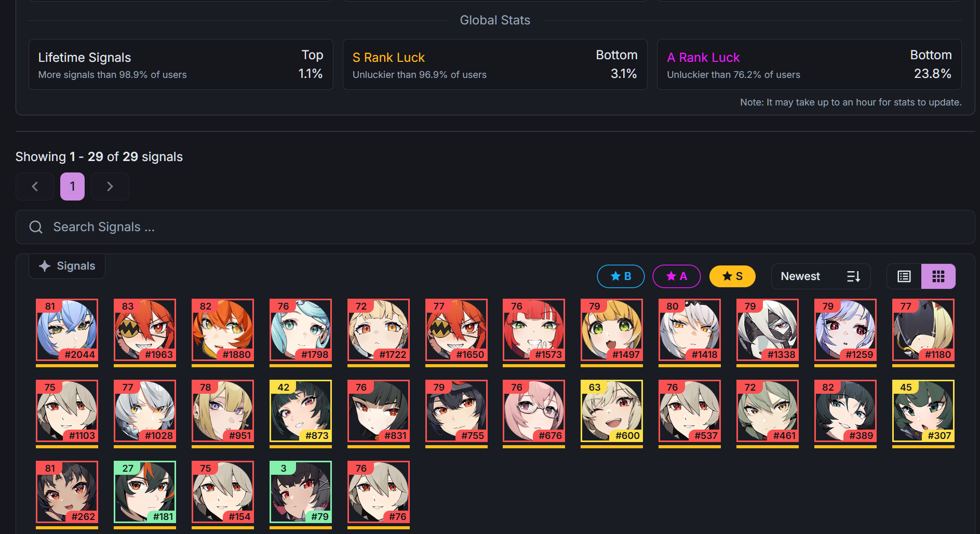The height and width of the screenshot is (534, 980).
Task: Open signal #1259 thumbnail
Action: click(x=845, y=330)
